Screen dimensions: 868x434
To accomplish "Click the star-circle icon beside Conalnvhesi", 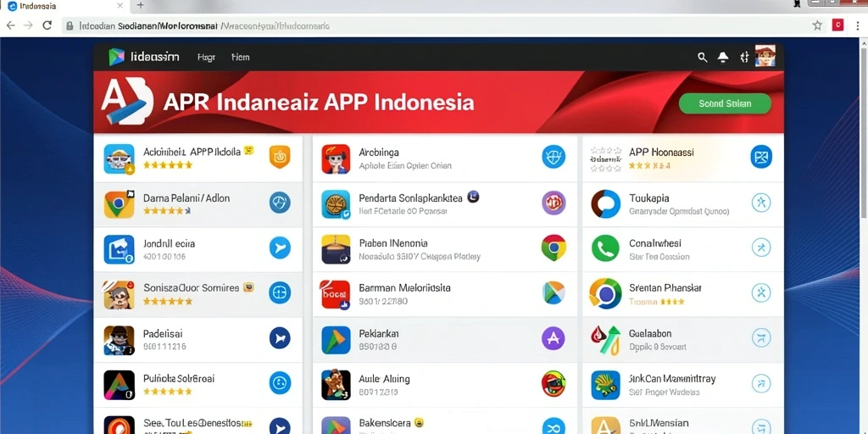I will (761, 248).
